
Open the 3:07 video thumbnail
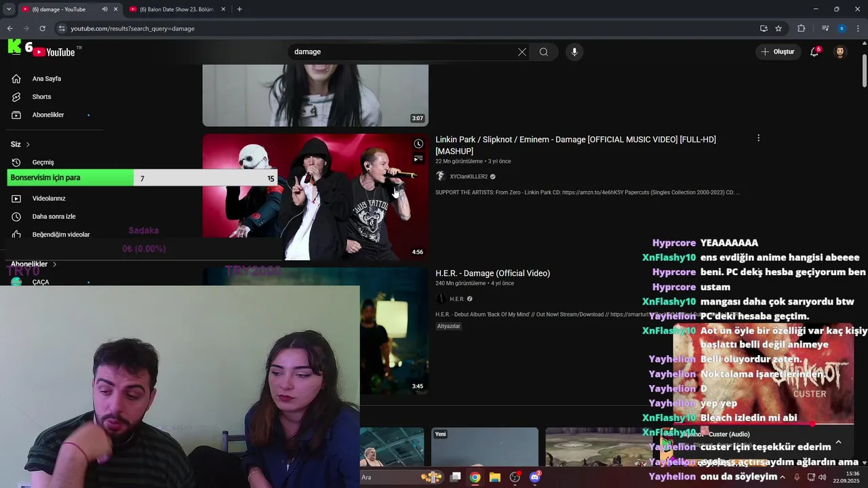coord(315,96)
